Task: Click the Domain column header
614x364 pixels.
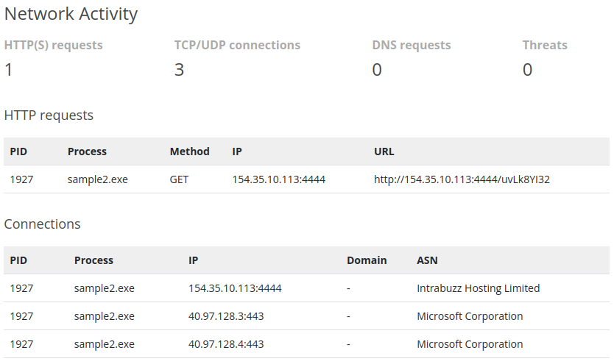Action: coord(367,260)
